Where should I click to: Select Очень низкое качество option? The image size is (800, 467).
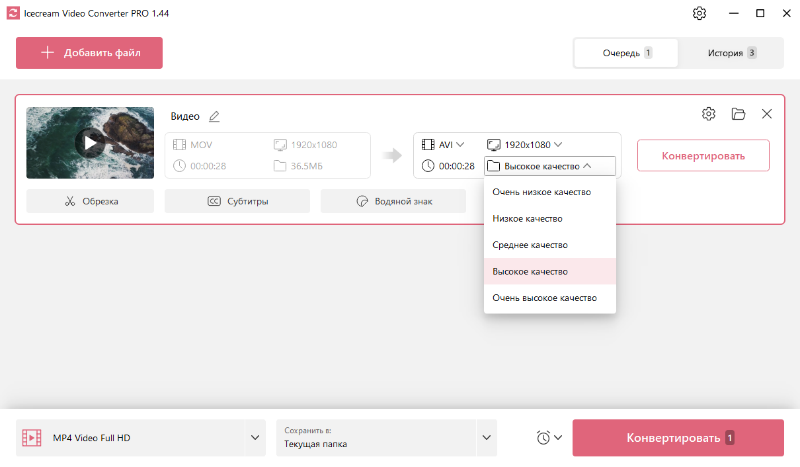coord(549,192)
